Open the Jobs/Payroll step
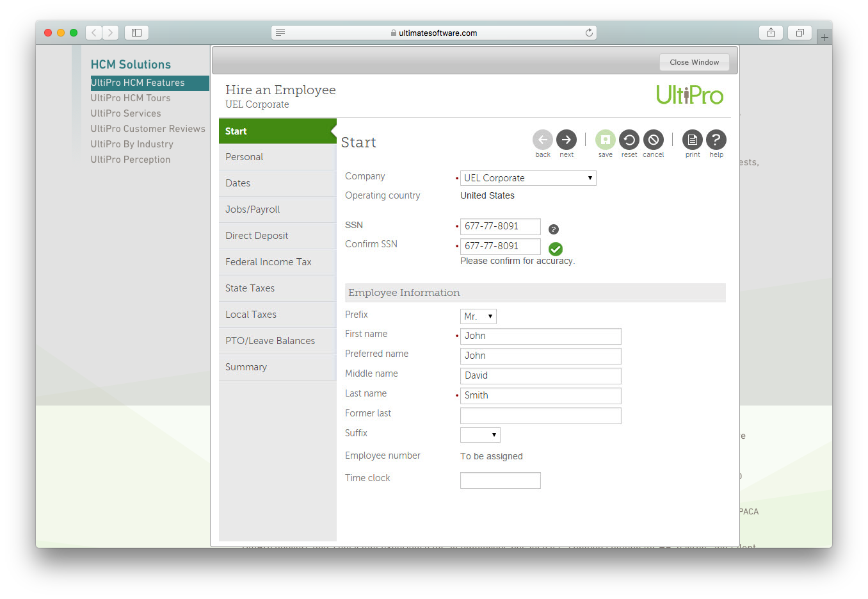 click(x=278, y=209)
